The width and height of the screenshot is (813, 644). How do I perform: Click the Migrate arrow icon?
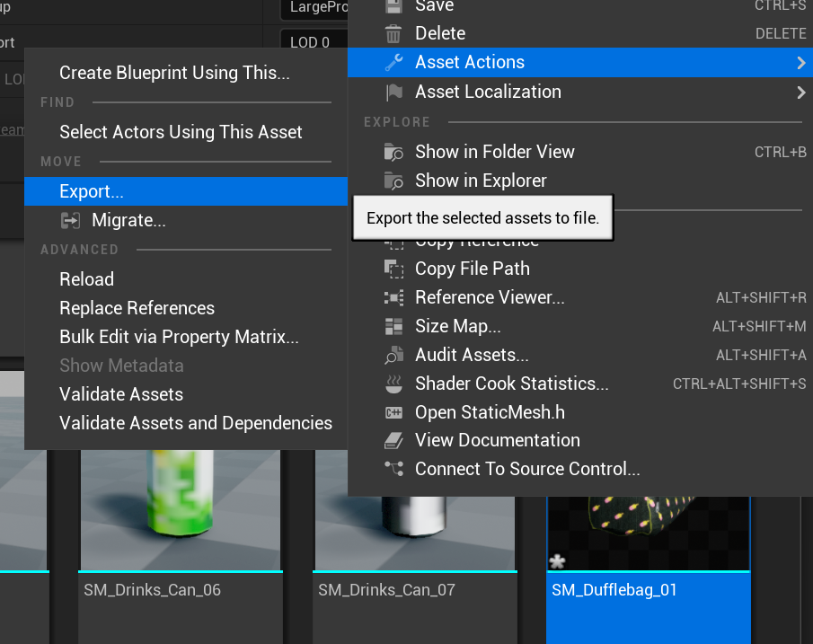70,220
